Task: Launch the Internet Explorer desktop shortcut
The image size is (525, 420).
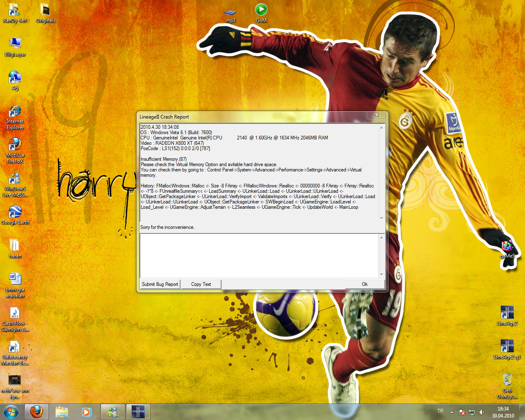Action: (15, 117)
